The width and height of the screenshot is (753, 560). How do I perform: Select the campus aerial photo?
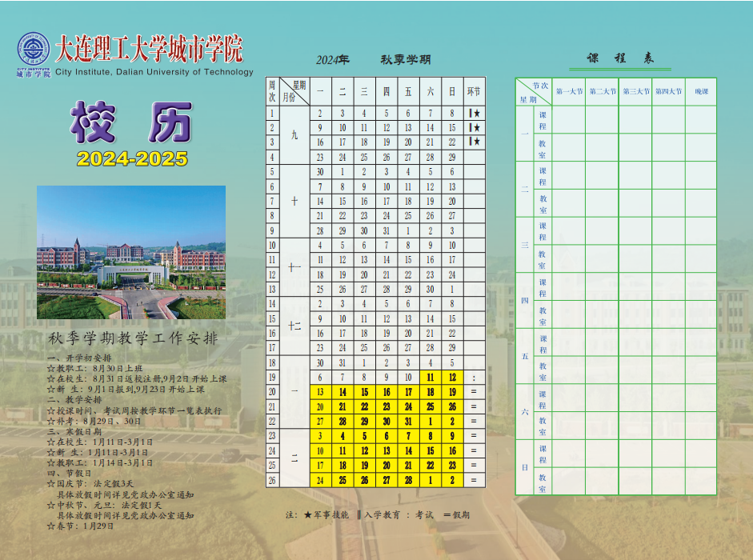(131, 252)
